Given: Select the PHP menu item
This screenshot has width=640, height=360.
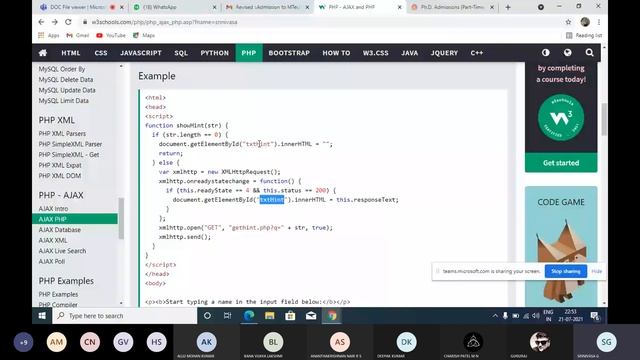Looking at the screenshot, I should pyautogui.click(x=249, y=53).
